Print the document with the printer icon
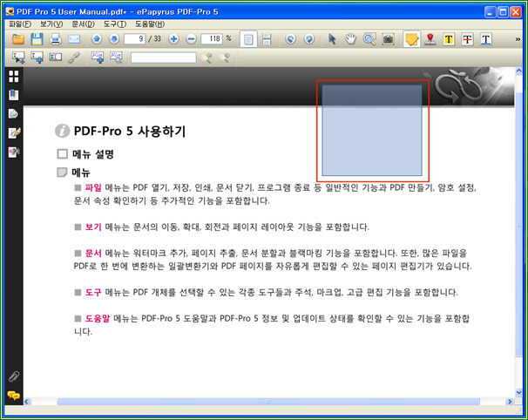Screen dimensions: 528x420 55,39
